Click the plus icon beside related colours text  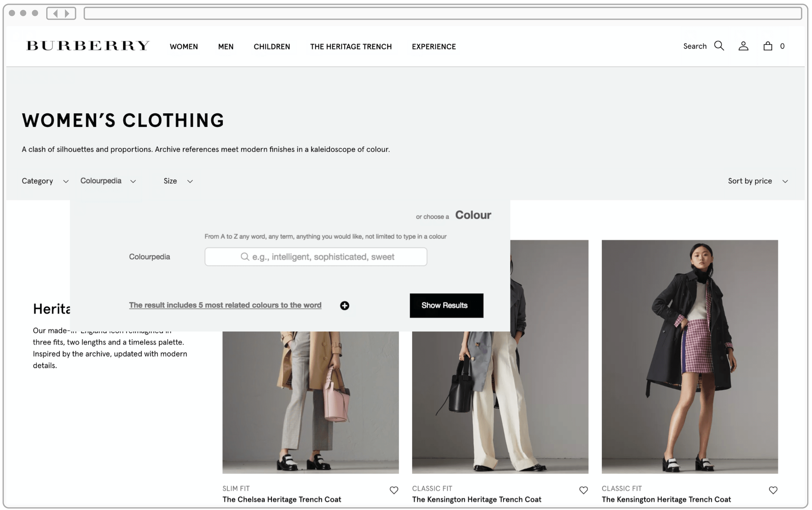click(344, 305)
